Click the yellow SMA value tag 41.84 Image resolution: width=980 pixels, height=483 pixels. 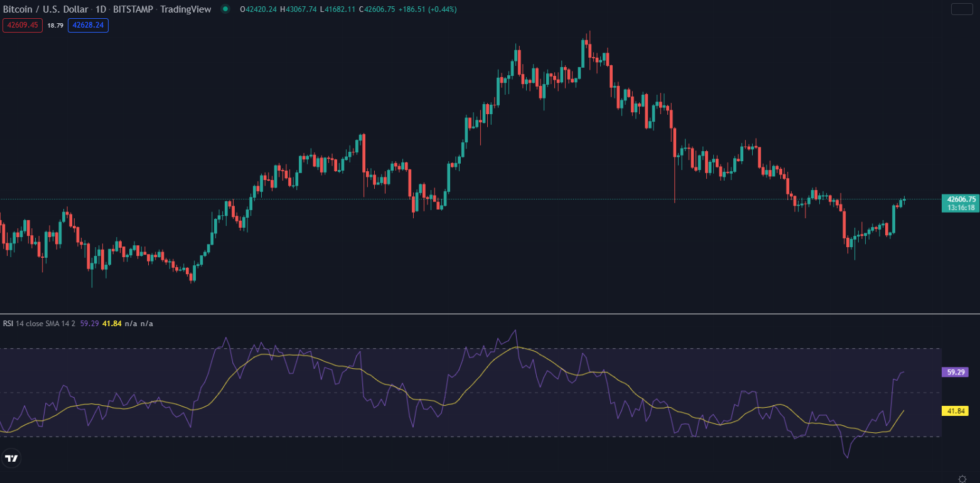(x=955, y=411)
